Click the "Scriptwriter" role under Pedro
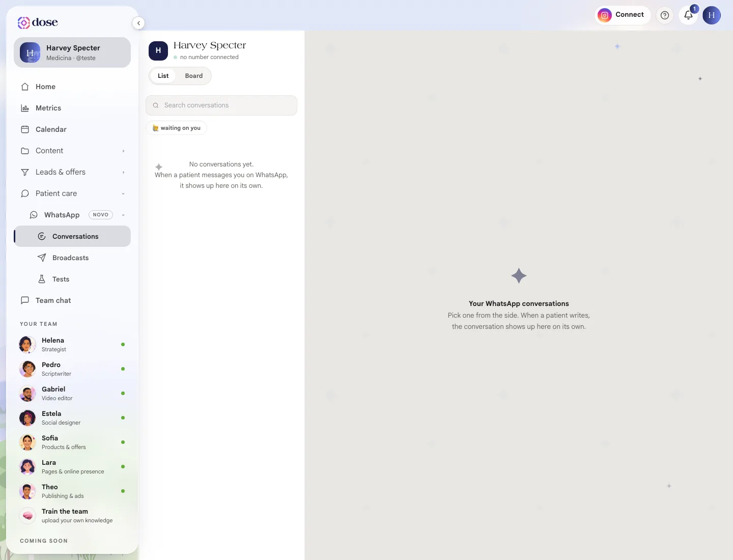The height and width of the screenshot is (560, 733). coord(57,374)
